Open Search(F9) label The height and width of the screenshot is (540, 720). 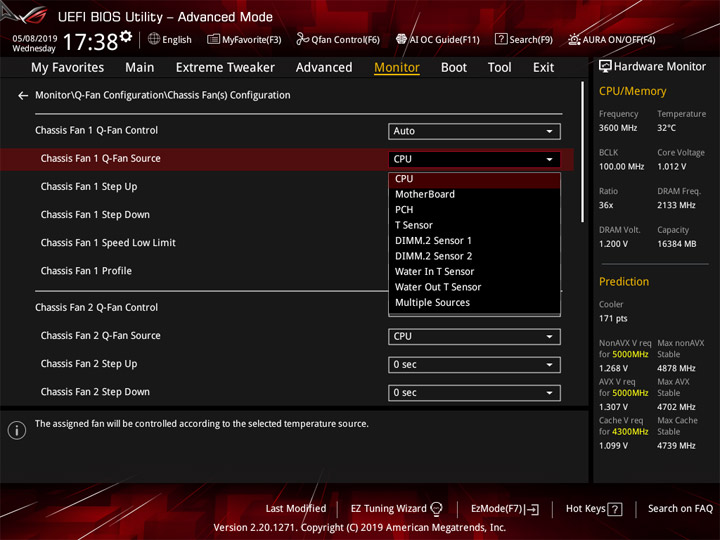tap(531, 40)
